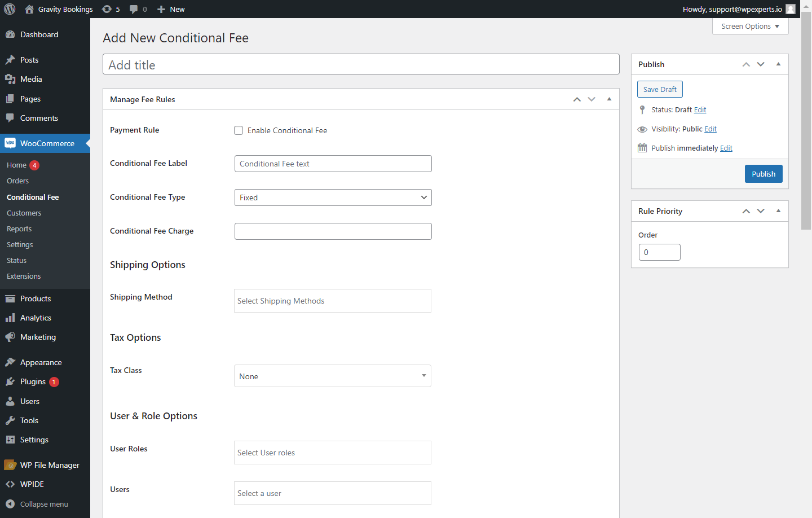Click the blue Publish button
812x518 pixels.
tap(764, 174)
